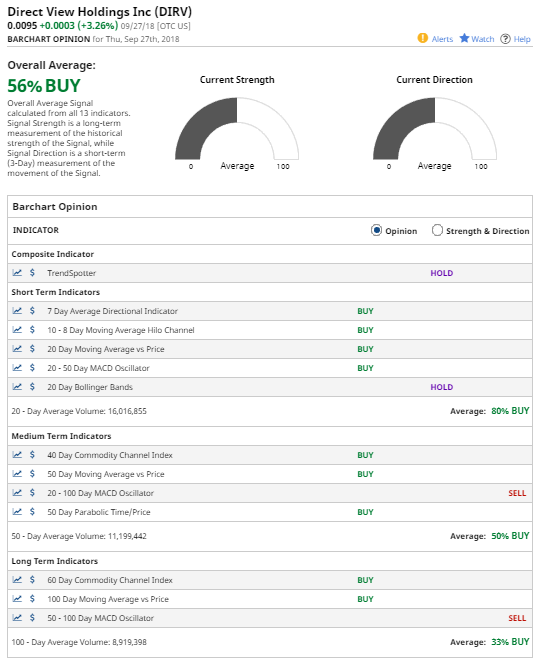This screenshot has width=538, height=664.
Task: Click 60 Day Commodity Channel Index name
Action: point(110,580)
